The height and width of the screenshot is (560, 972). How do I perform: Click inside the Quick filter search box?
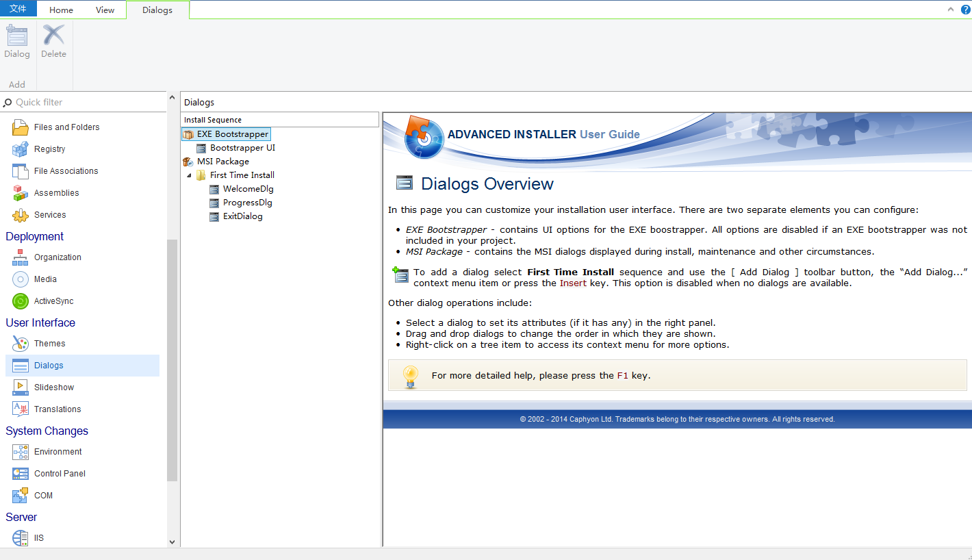coord(82,101)
